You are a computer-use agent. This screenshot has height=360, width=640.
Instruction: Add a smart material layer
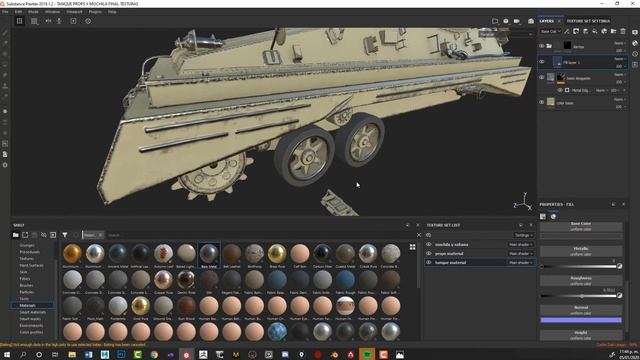604,31
